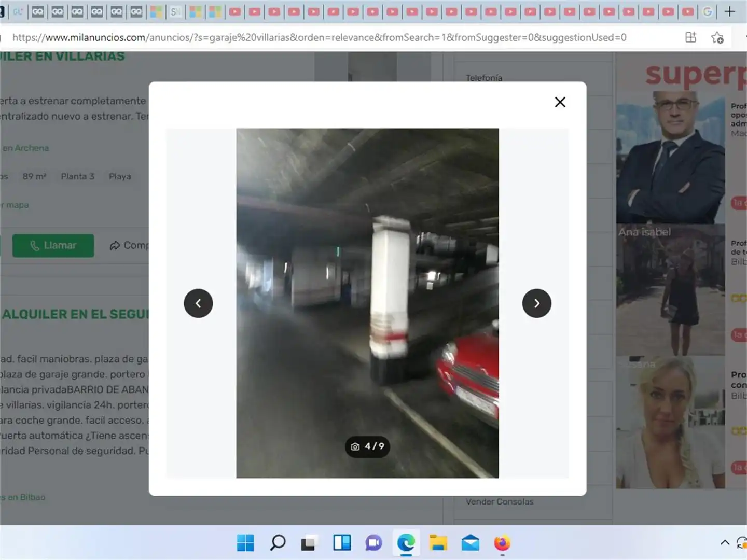Screen dimensions: 747x560
Task: Click the blurry garage photo in gallery
Action: click(367, 303)
